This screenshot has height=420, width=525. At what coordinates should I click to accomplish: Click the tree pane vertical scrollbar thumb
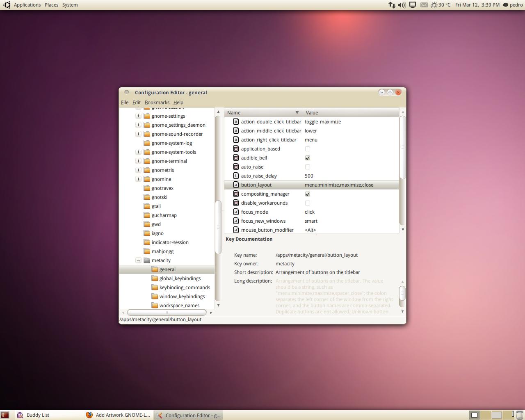218,227
